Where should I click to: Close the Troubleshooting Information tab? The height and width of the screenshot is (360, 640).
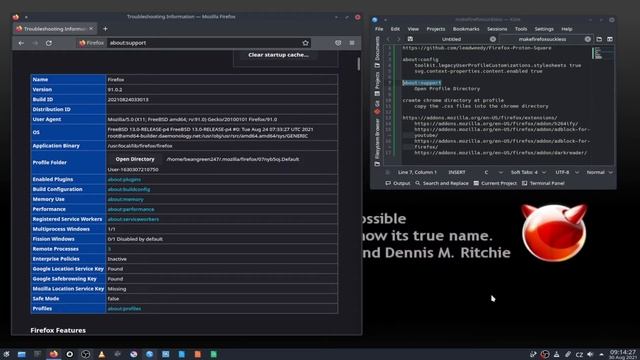coord(91,29)
